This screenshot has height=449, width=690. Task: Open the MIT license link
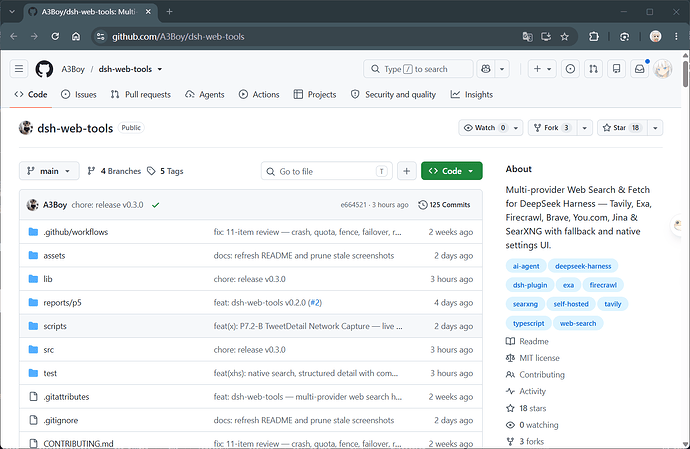533,358
